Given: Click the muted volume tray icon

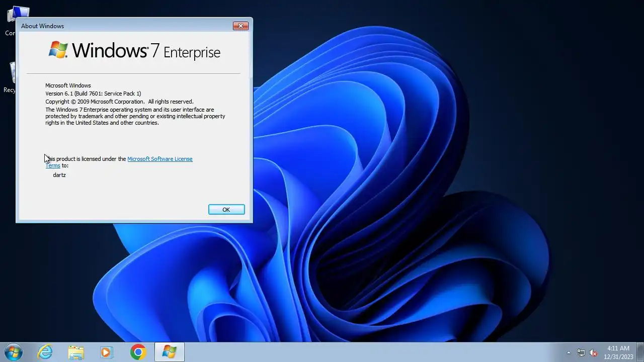Looking at the screenshot, I should click(593, 352).
